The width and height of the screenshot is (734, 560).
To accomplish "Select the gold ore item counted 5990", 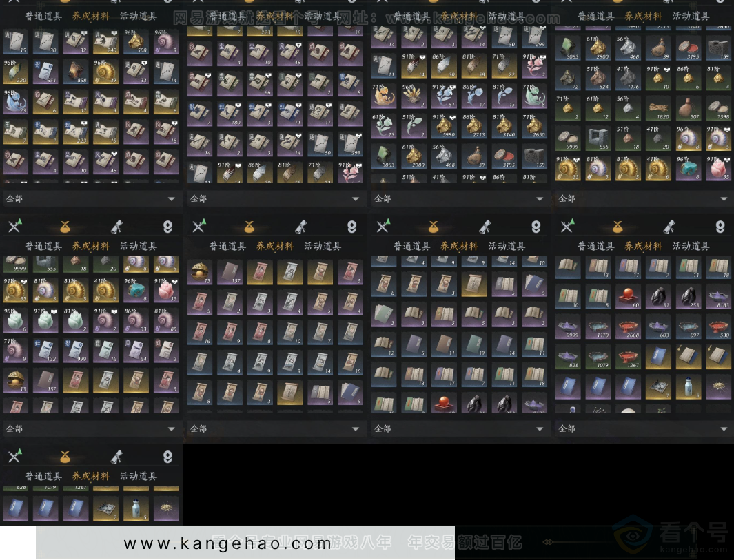I will 443,125.
